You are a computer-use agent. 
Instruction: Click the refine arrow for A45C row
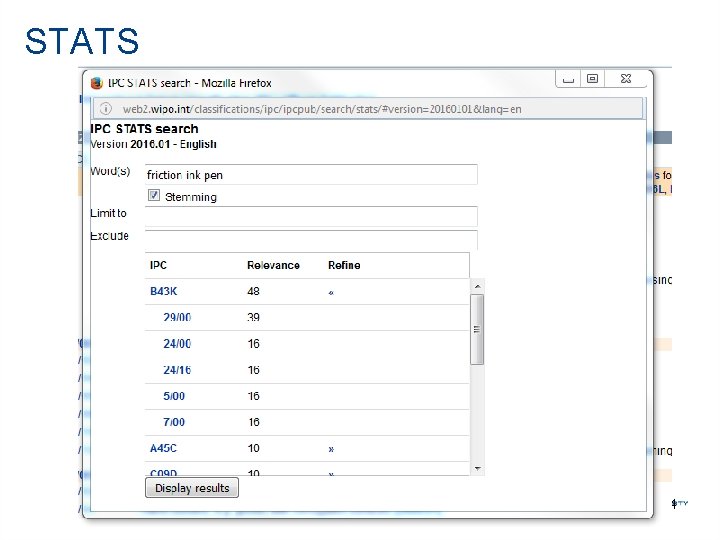[331, 449]
